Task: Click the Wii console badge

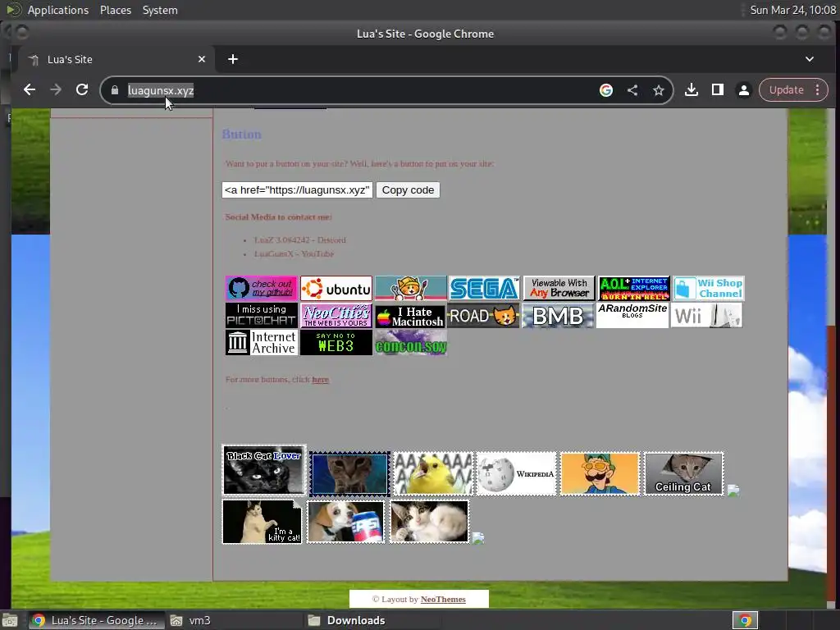Action: coord(706,315)
